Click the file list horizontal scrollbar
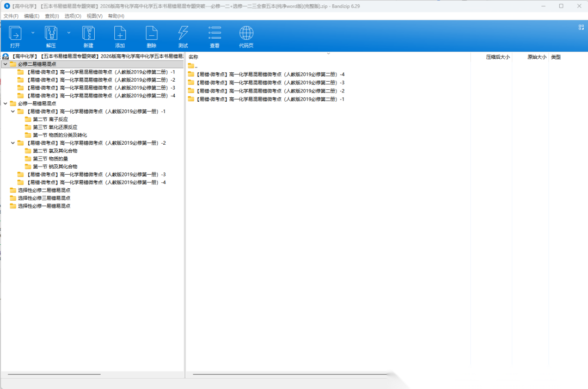 [290, 374]
